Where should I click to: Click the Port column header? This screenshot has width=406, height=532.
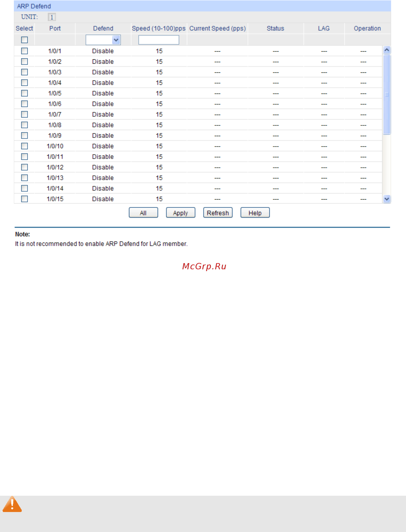pos(55,28)
